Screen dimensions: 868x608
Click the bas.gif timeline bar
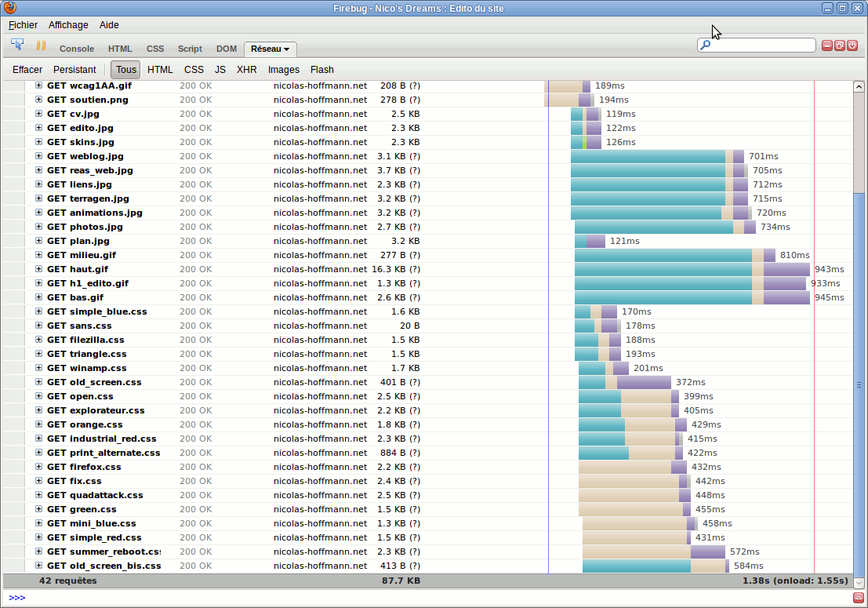(692, 297)
